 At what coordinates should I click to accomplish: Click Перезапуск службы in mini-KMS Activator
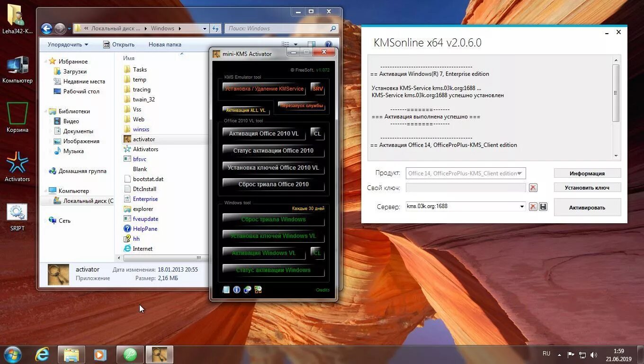302,106
